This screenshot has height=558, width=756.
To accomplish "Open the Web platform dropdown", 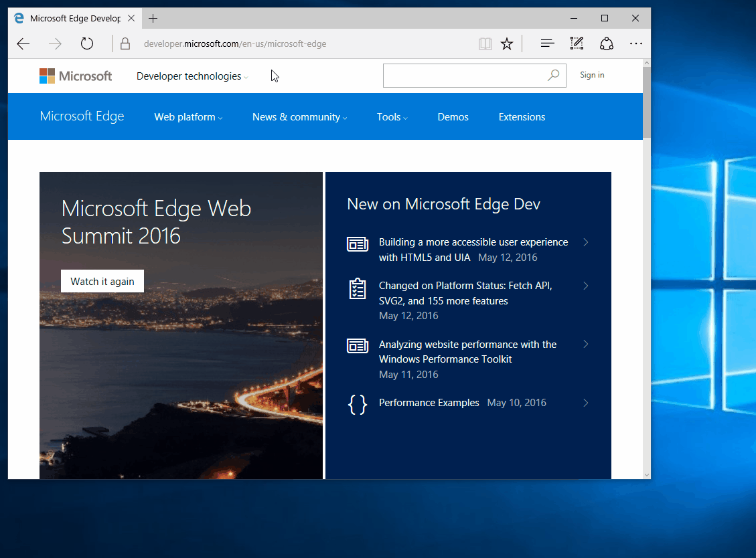I will pos(187,116).
